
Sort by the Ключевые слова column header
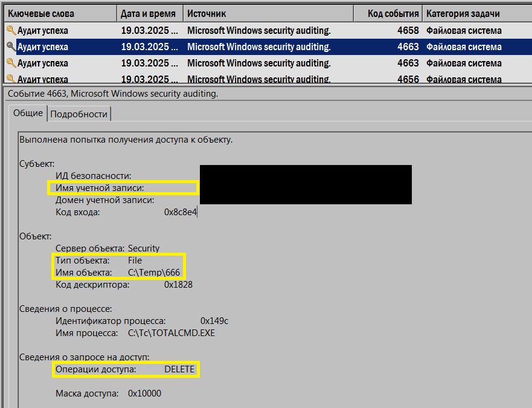60,13
